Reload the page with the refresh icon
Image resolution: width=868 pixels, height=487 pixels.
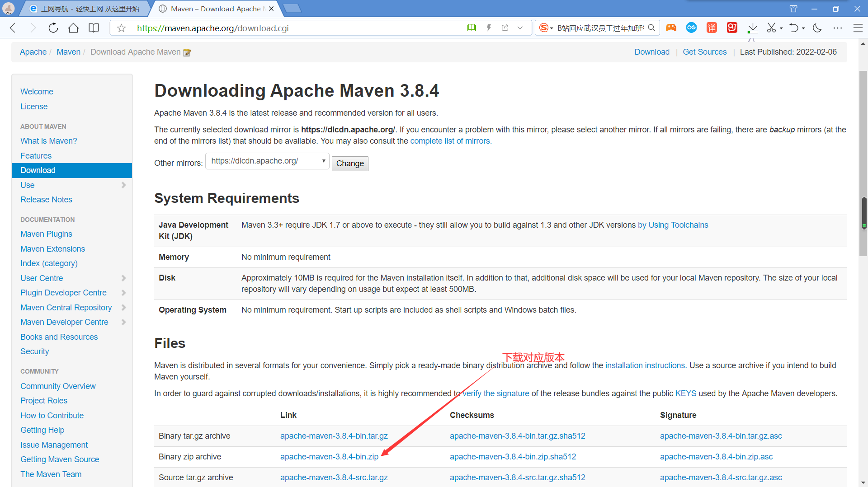53,28
